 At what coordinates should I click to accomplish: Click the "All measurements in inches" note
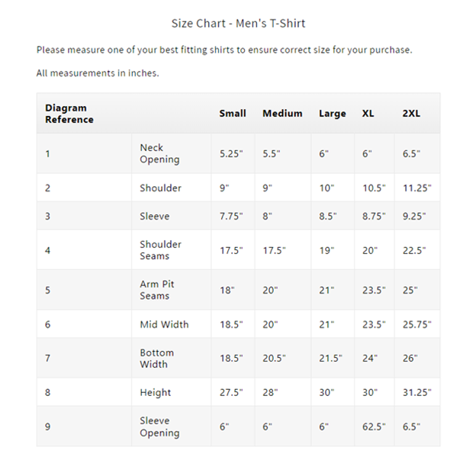[x=98, y=73]
